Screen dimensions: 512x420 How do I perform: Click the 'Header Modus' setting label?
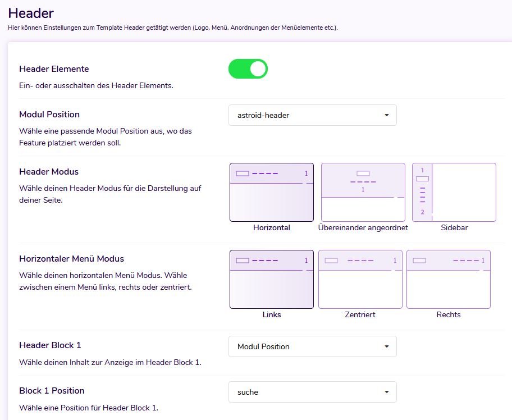coord(49,172)
